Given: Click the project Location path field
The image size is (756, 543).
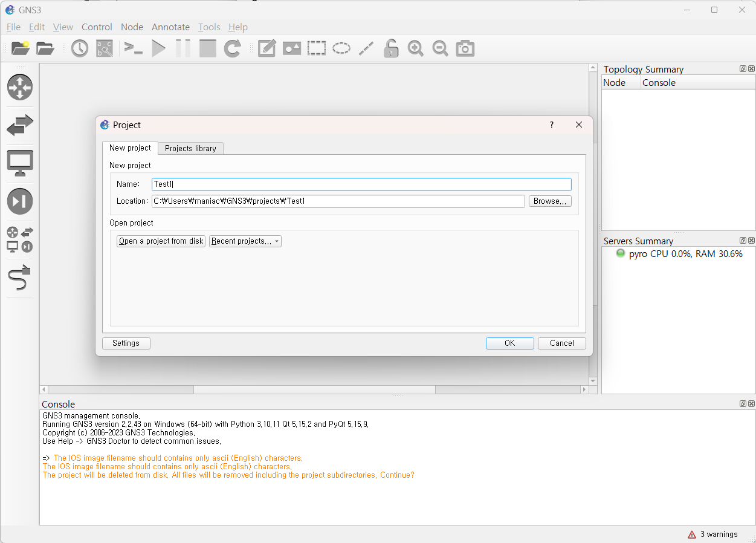Looking at the screenshot, I should pos(338,201).
